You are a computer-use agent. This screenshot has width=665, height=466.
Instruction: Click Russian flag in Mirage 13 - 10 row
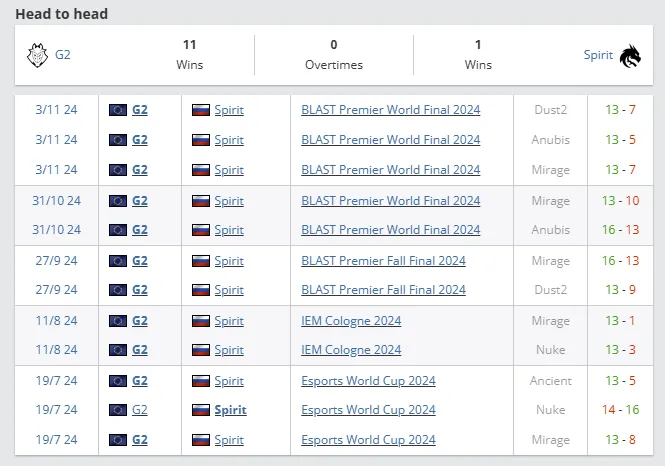tap(201, 201)
